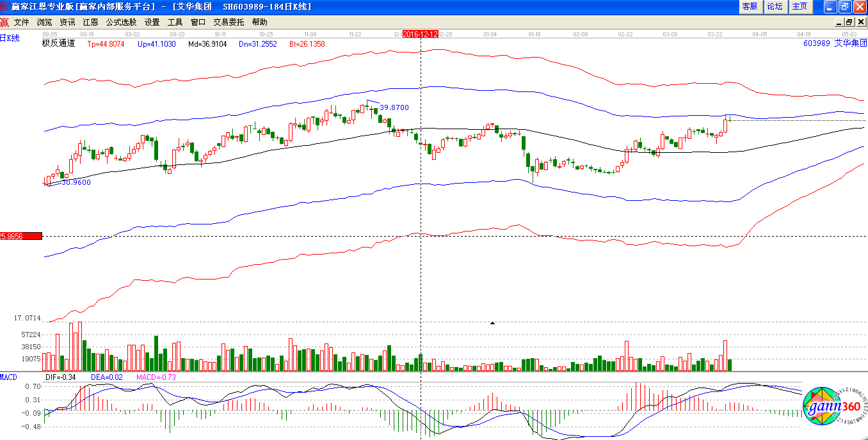
Task: Open the 设置 menu
Action: [x=152, y=22]
